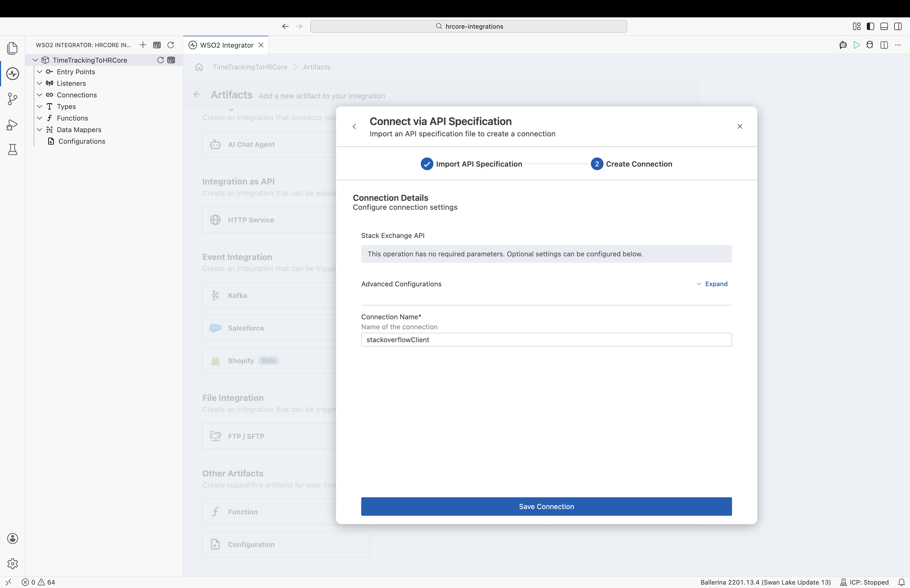Open Configurations tree item

81,141
